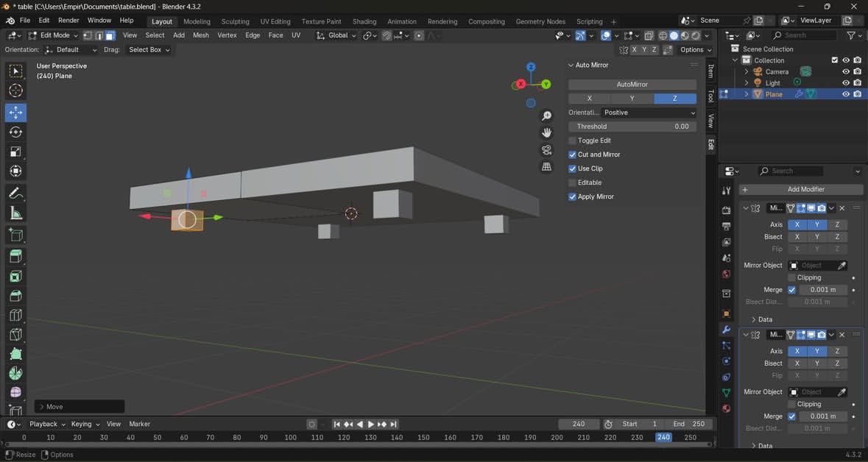Open the Options dropdown in viewport header
Viewport: 868px width, 462px height.
pos(695,50)
